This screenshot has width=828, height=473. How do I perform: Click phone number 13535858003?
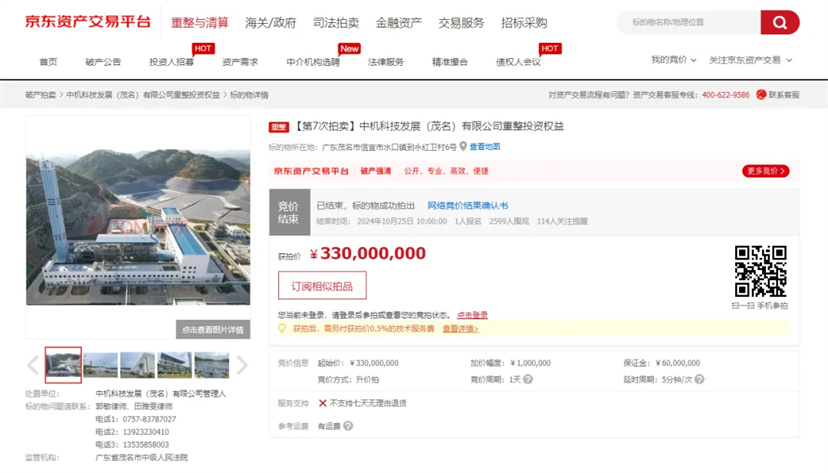click(x=146, y=444)
